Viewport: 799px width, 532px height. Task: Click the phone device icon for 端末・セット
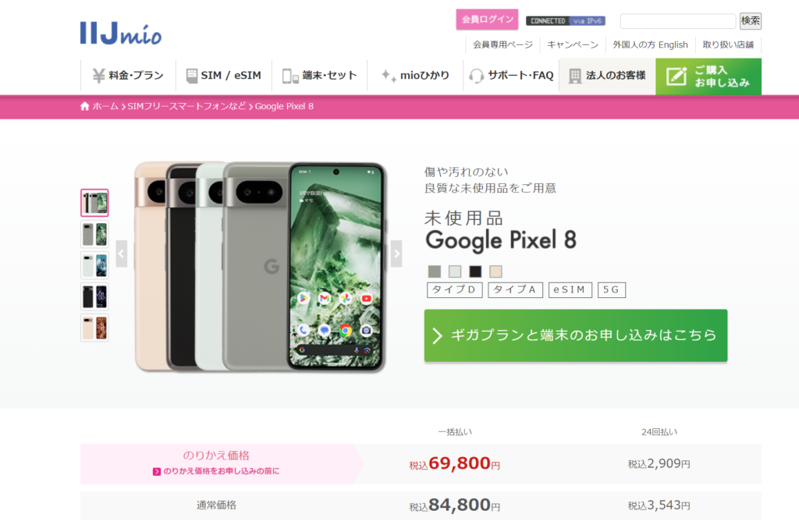pyautogui.click(x=290, y=76)
